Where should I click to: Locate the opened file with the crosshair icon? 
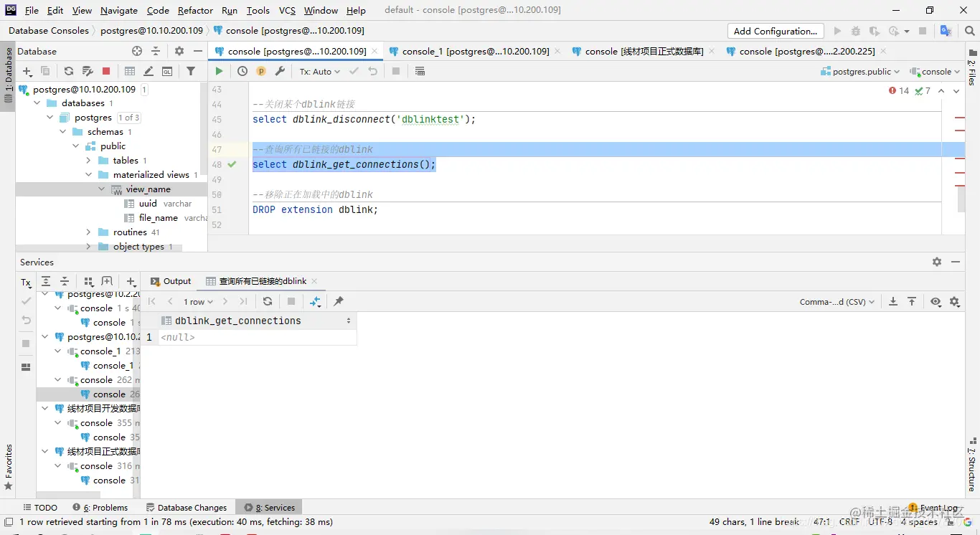coord(137,51)
